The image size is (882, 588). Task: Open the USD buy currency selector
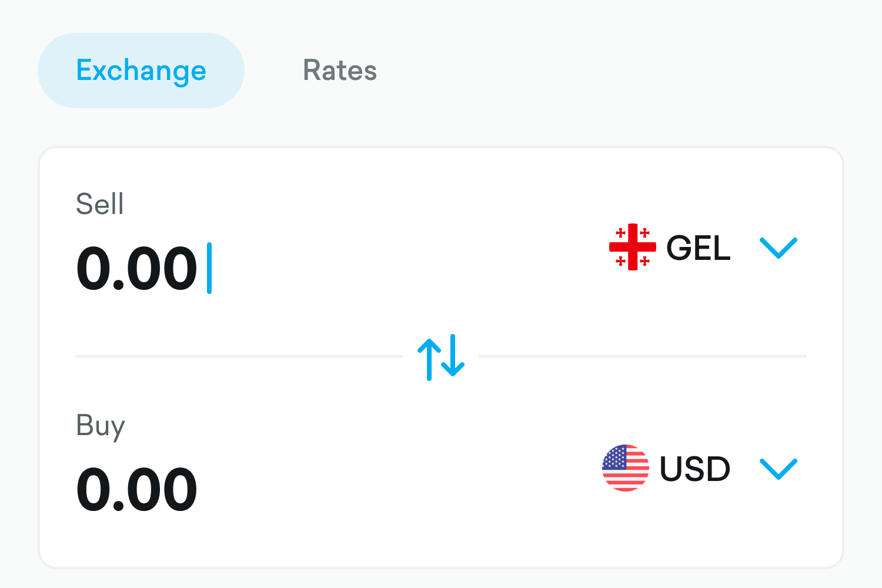point(694,469)
